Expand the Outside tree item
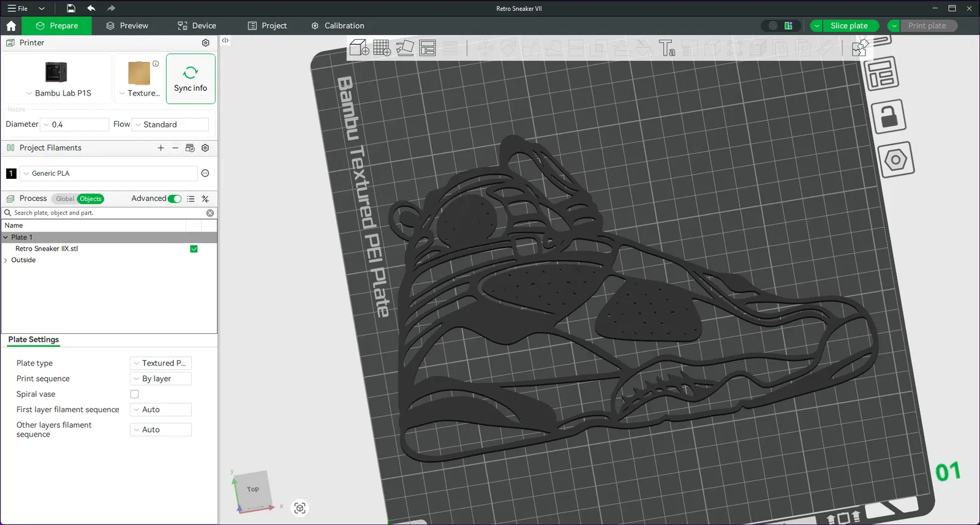The height and width of the screenshot is (525, 980). [6, 260]
